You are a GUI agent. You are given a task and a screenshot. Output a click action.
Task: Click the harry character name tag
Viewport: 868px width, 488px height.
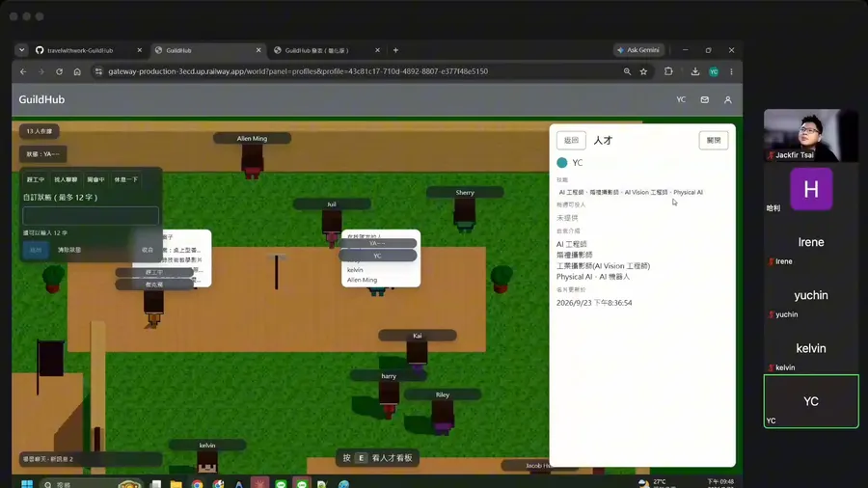tap(389, 376)
